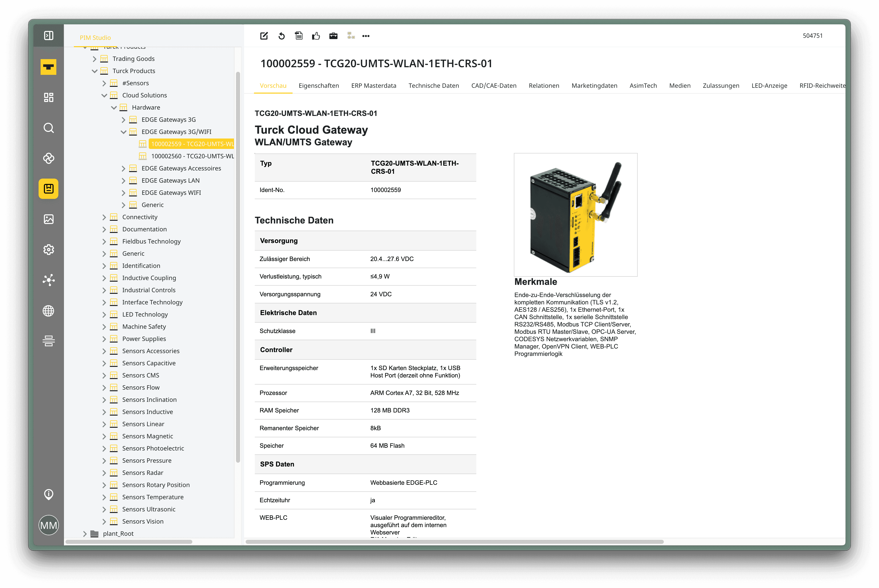Open the Marketingdaten tab
Screen dimensions: 879x588
[594, 85]
